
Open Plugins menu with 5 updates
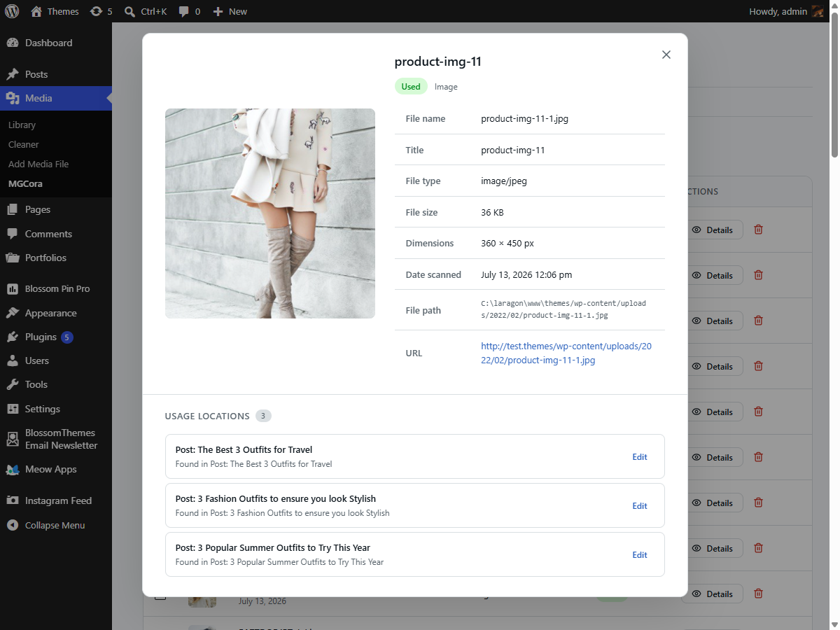pos(56,337)
